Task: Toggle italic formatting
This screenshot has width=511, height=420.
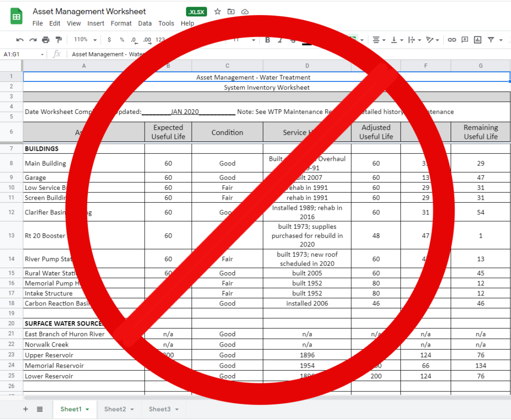Action: tap(280, 39)
